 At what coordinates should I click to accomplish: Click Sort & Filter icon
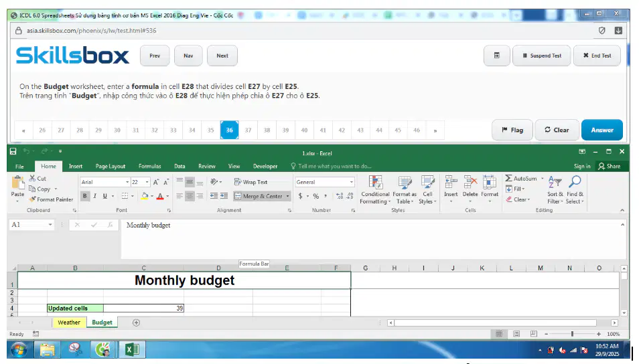click(555, 183)
